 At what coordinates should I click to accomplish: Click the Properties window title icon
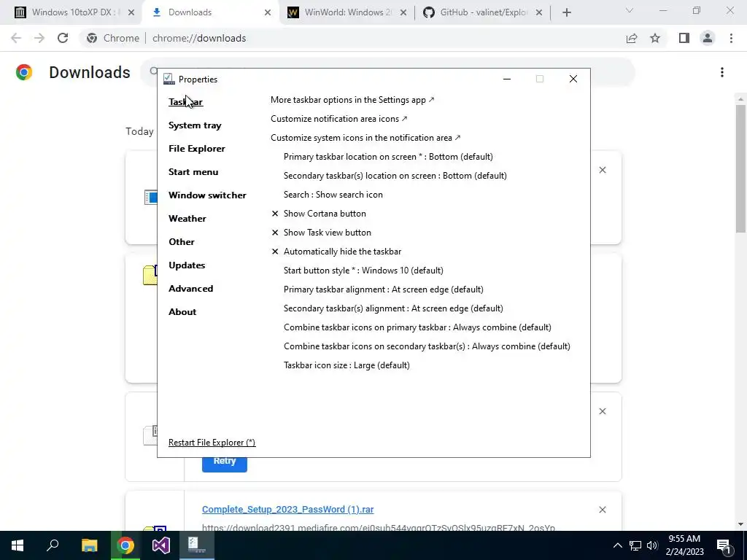[169, 79]
